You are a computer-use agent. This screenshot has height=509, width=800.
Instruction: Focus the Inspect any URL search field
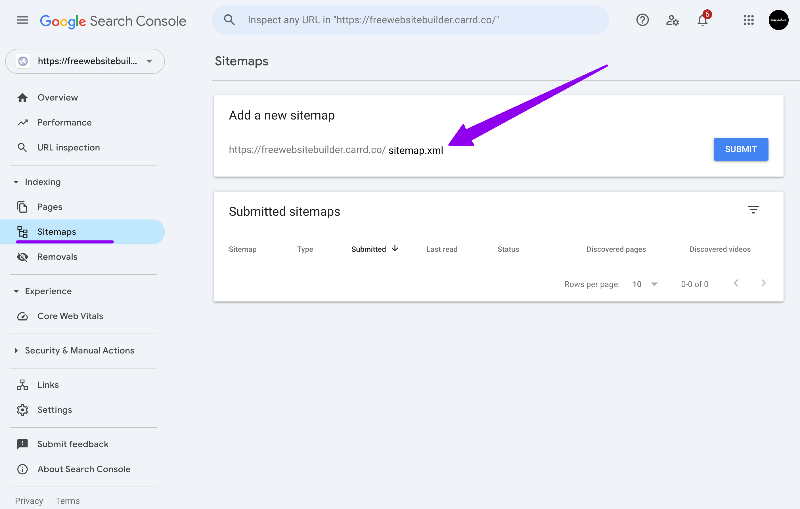point(410,20)
